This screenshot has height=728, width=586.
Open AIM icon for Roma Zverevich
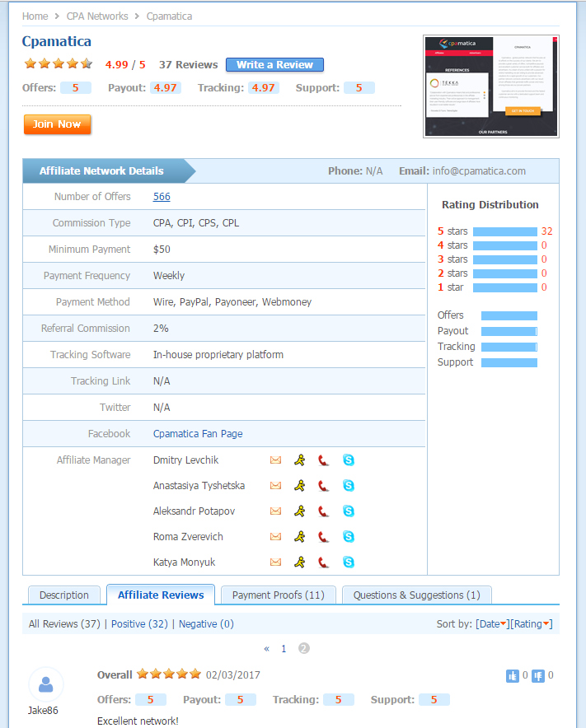[300, 537]
